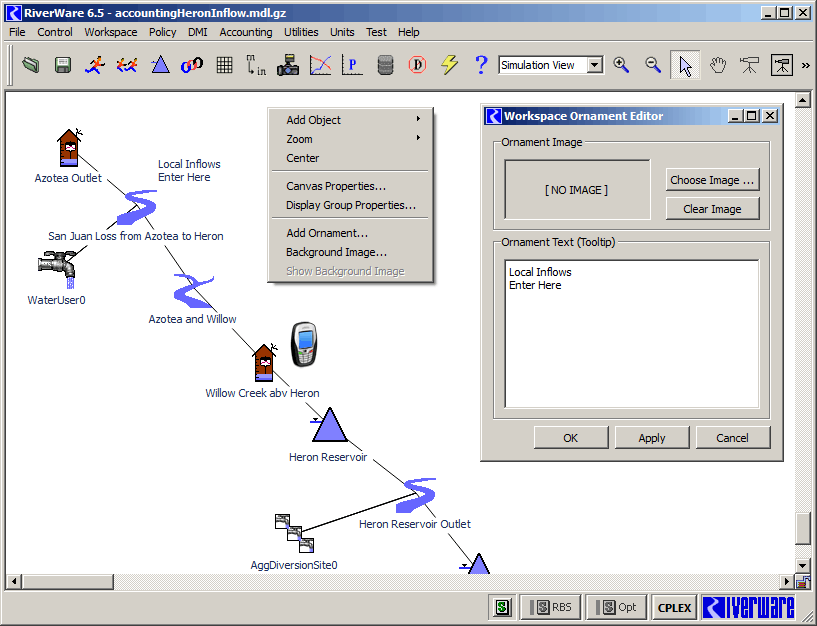
Task: Select the Heron Reservoir triangle object
Action: pos(329,425)
